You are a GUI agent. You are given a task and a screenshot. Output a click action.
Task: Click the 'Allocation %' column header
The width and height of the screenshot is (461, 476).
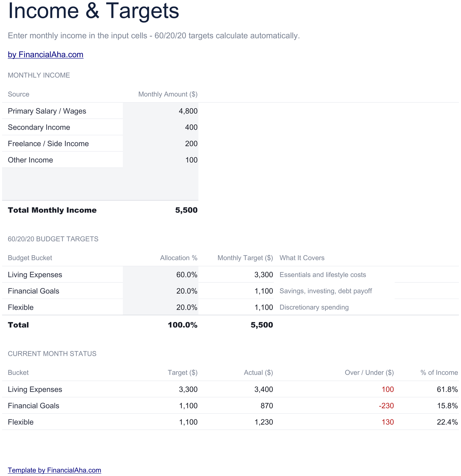click(178, 258)
